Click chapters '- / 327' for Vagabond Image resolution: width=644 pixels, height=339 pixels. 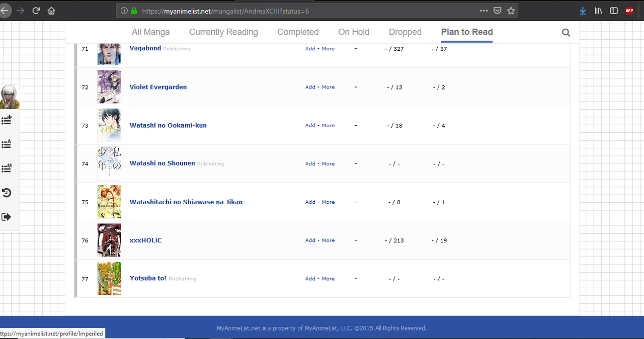pos(394,49)
